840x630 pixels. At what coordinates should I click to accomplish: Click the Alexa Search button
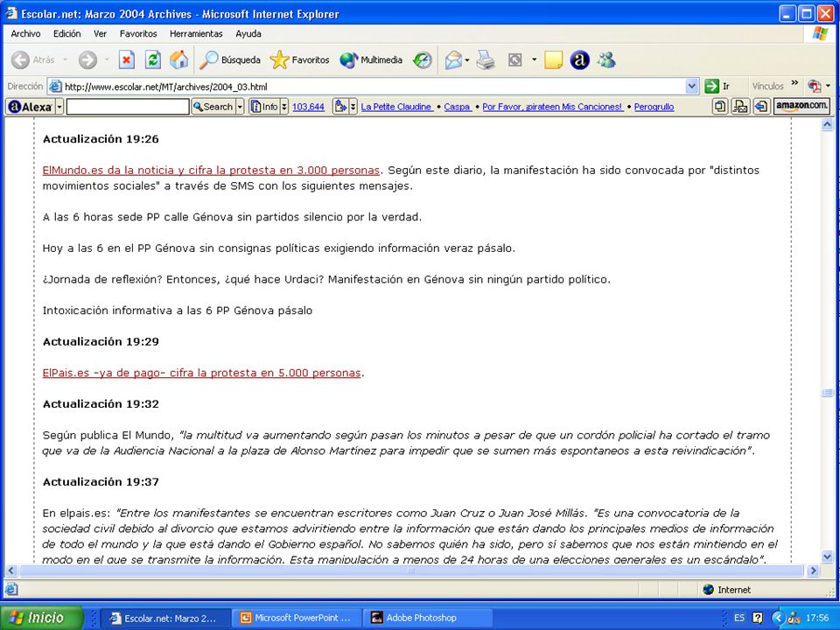tap(213, 107)
